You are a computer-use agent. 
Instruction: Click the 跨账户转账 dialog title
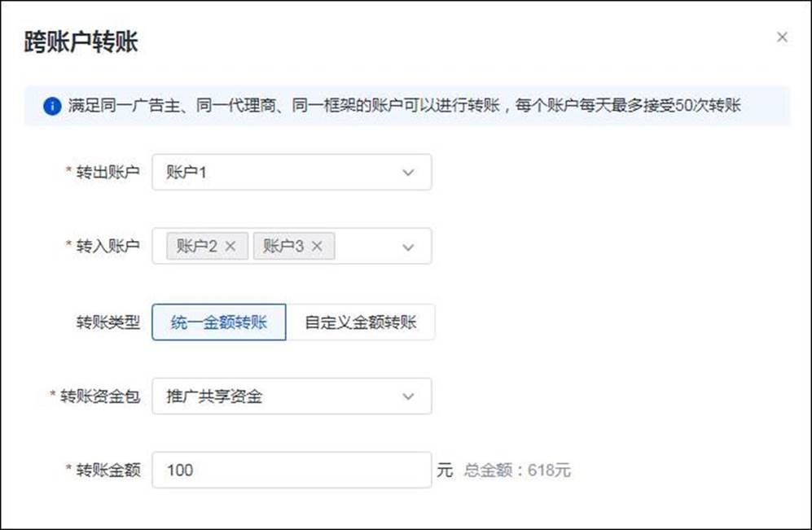point(81,43)
